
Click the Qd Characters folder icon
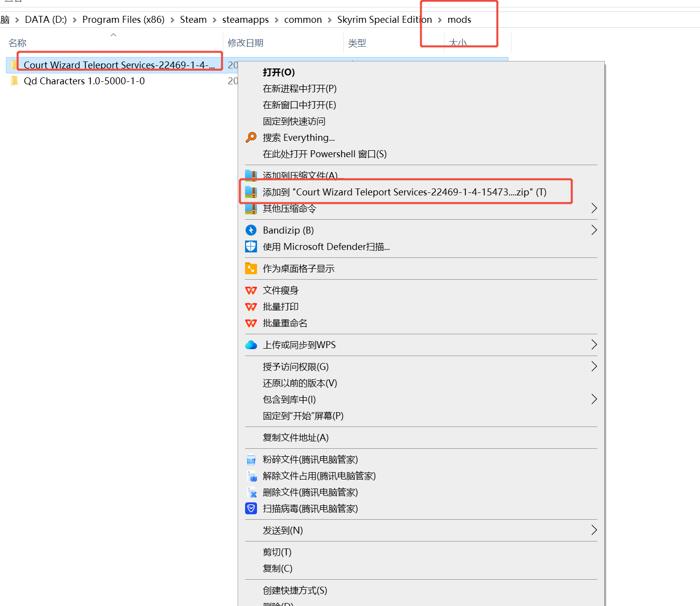click(14, 81)
